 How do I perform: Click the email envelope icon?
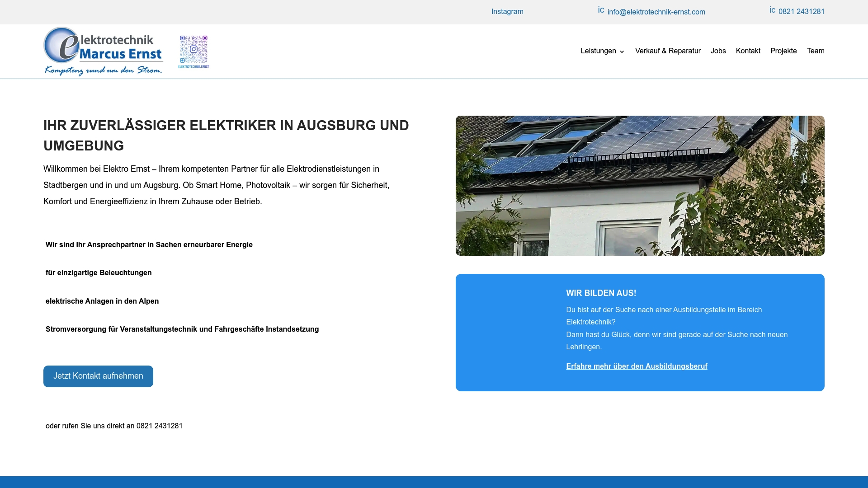point(601,9)
